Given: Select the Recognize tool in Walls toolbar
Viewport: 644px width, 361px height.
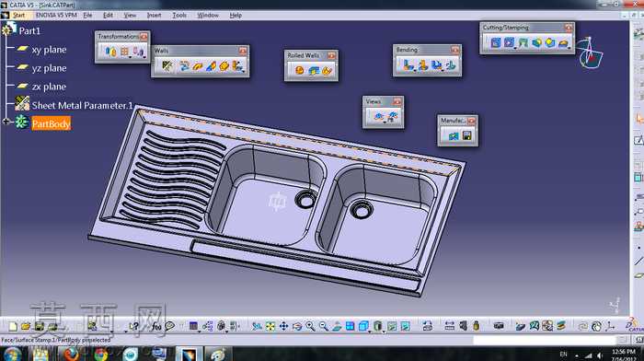Looking at the screenshot, I should click(184, 65).
